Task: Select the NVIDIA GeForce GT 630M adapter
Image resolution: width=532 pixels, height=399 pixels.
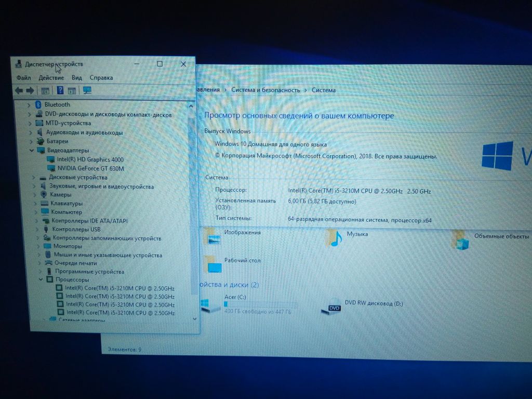Action: tap(90, 168)
